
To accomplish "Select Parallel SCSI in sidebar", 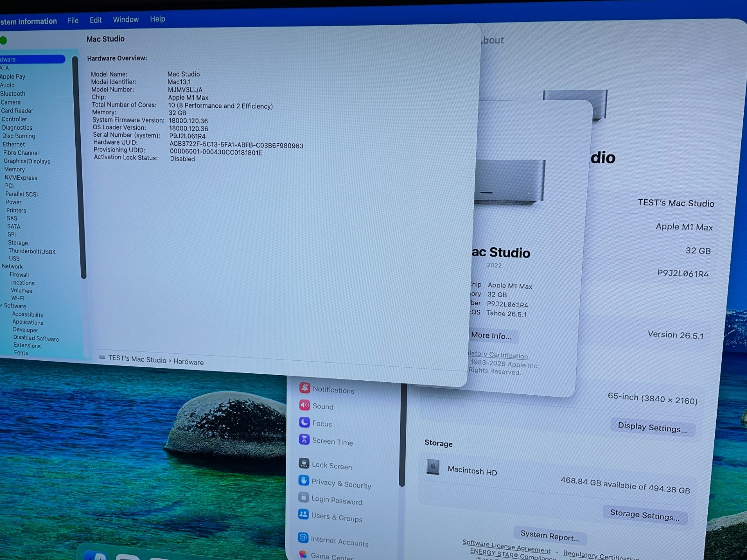I will [21, 194].
